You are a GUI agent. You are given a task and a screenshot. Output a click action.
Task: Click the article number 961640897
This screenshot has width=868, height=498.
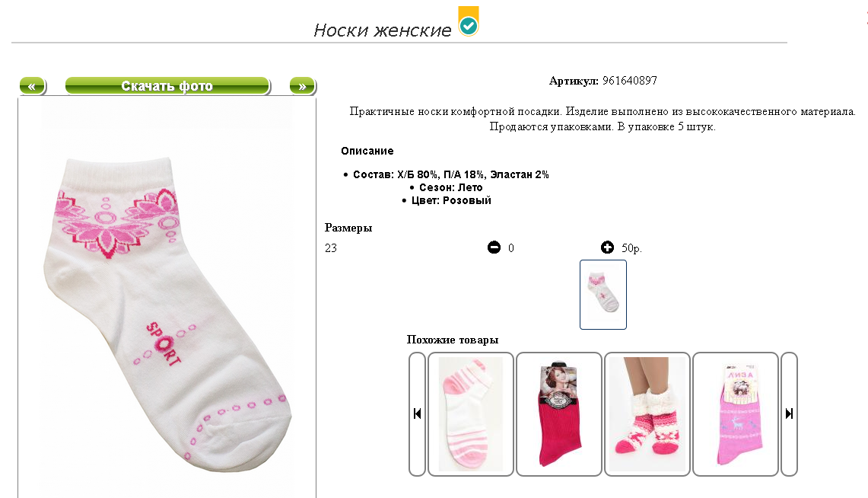[629, 81]
